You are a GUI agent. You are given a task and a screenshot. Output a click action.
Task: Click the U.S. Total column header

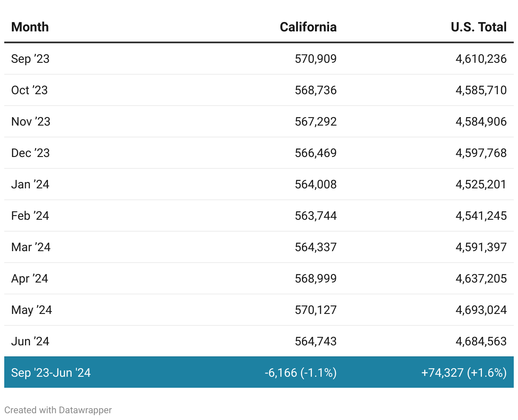point(479,27)
